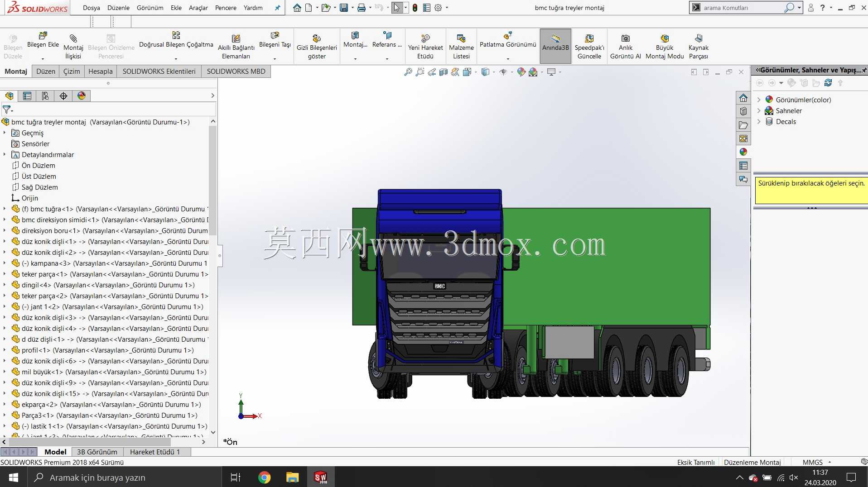Select the DisplayManager color-ball tab in the left panel
The width and height of the screenshot is (868, 487).
(x=82, y=96)
